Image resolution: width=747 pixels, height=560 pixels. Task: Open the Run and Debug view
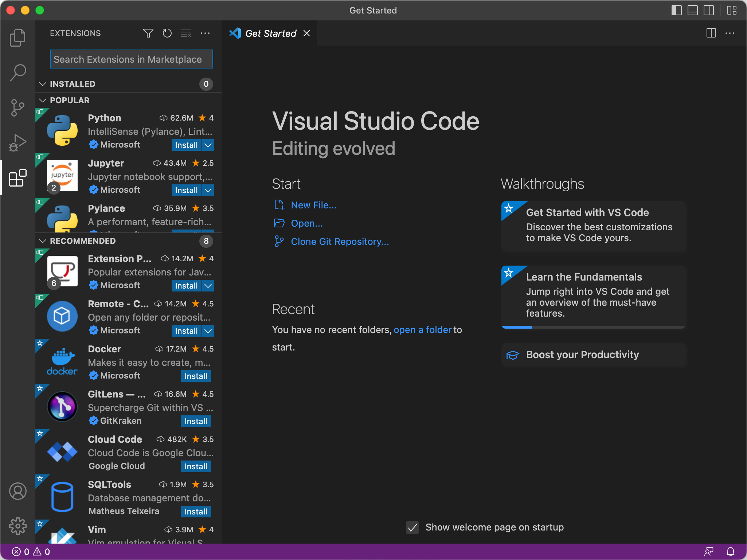coord(17,143)
